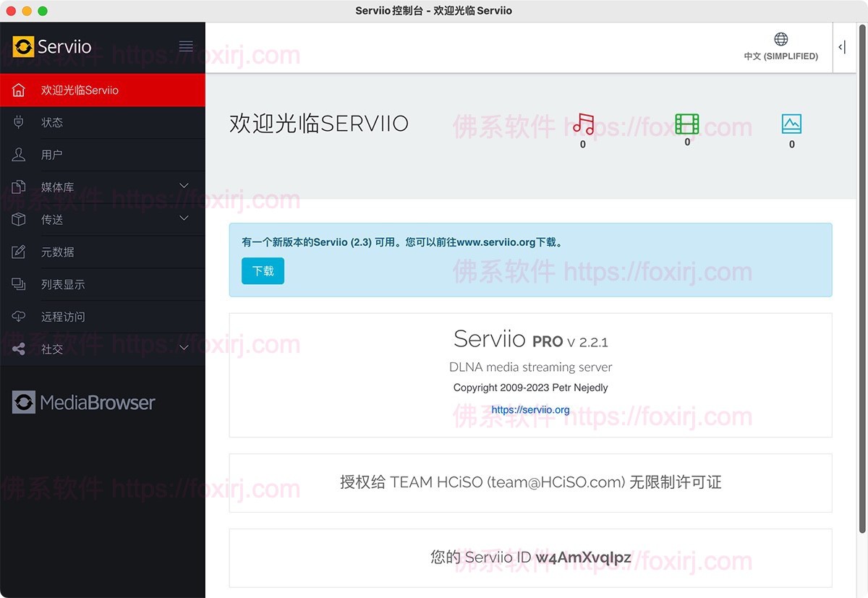
Task: Open the https://serviio.org link
Action: tap(530, 409)
